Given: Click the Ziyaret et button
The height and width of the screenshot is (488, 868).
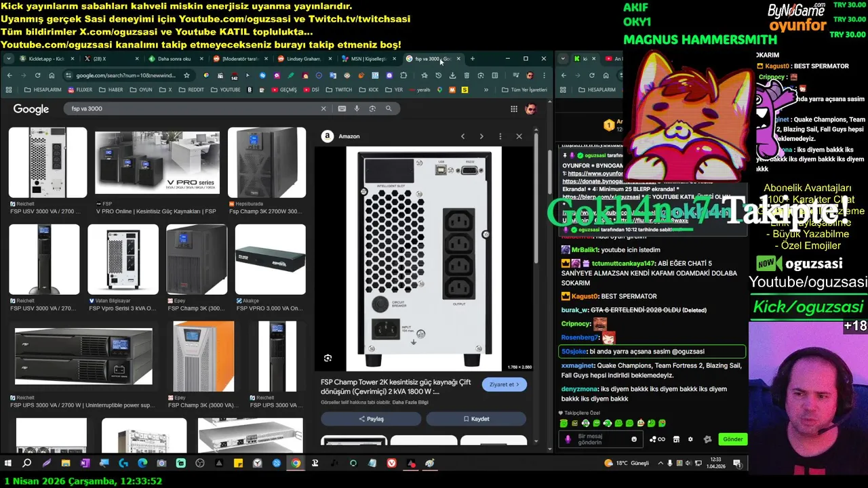Looking at the screenshot, I should pyautogui.click(x=505, y=384).
